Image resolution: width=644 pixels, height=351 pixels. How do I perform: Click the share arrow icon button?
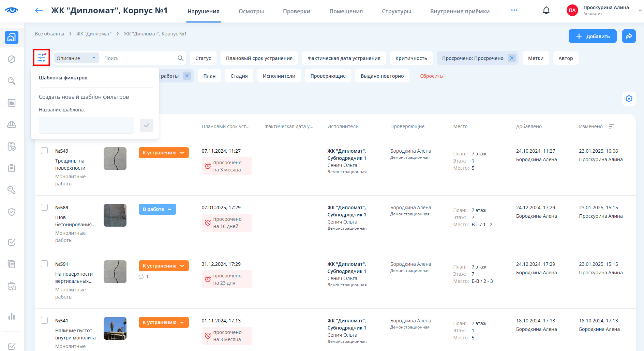point(629,36)
